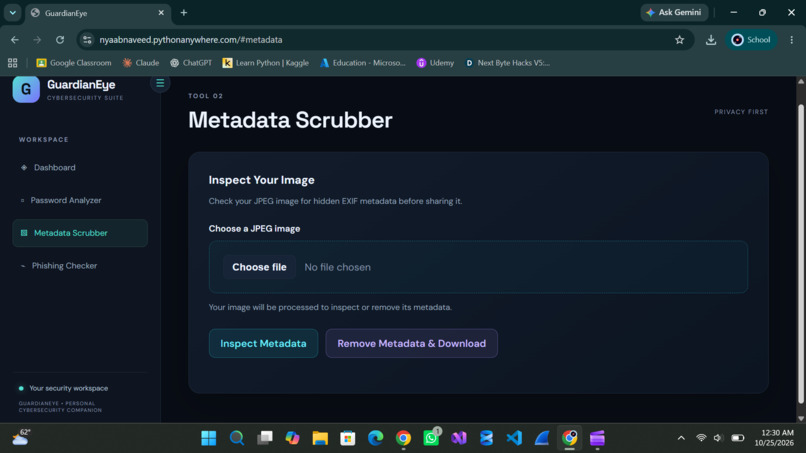Open File Explorer from taskbar
The height and width of the screenshot is (453, 806).
[x=320, y=438]
